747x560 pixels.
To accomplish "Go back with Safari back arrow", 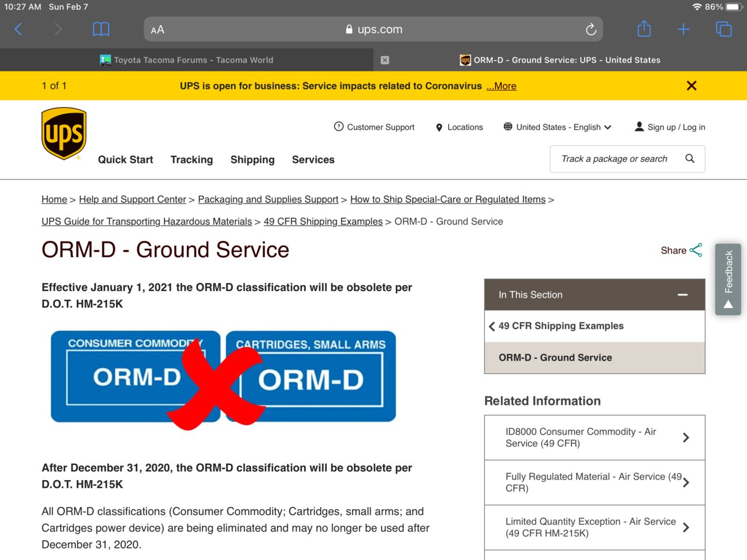I will click(x=18, y=29).
